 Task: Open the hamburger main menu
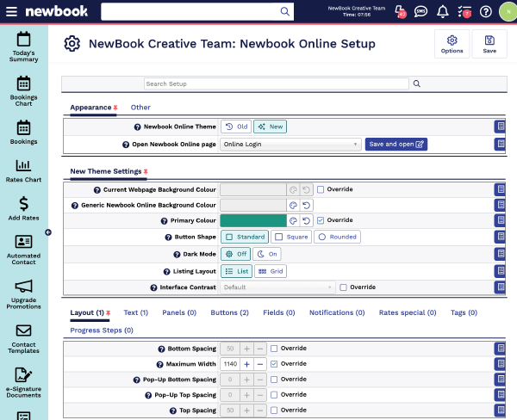point(11,11)
